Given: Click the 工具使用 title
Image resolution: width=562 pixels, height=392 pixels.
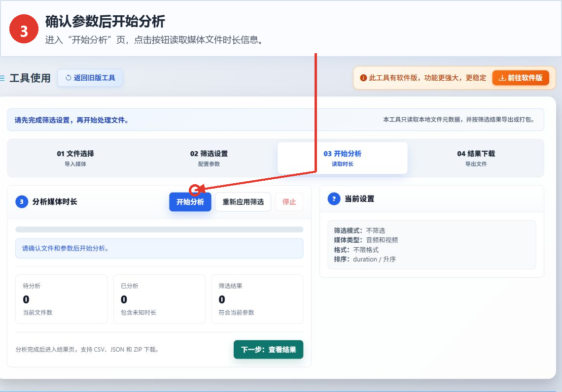Looking at the screenshot, I should (x=30, y=78).
